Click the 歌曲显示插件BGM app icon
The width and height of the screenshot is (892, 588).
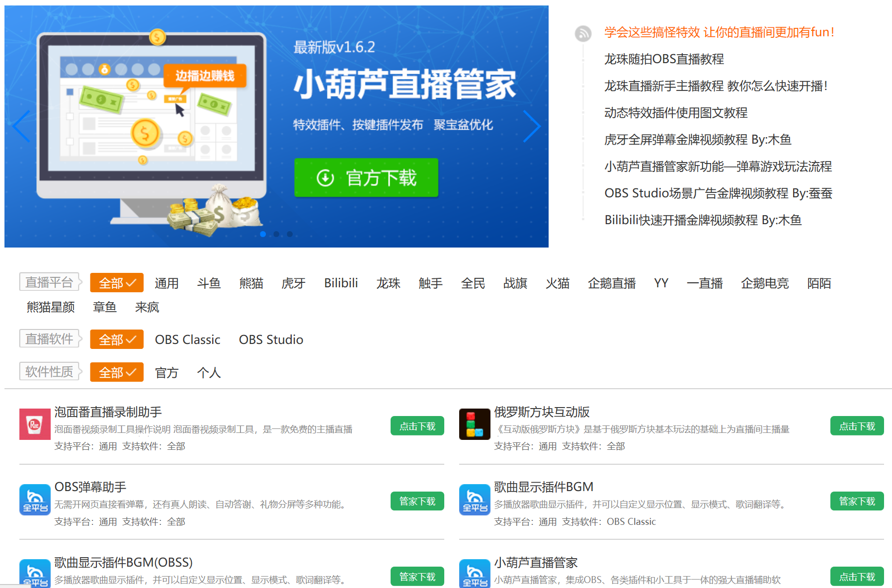(475, 500)
